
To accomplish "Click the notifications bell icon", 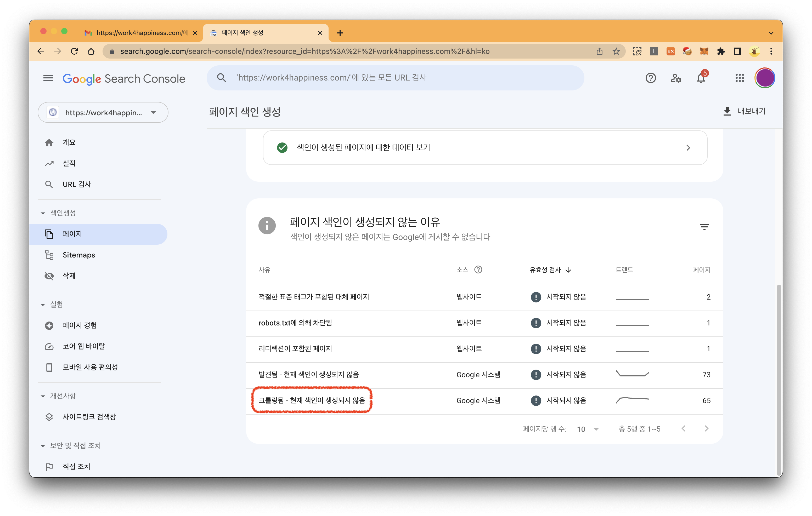I will (701, 78).
